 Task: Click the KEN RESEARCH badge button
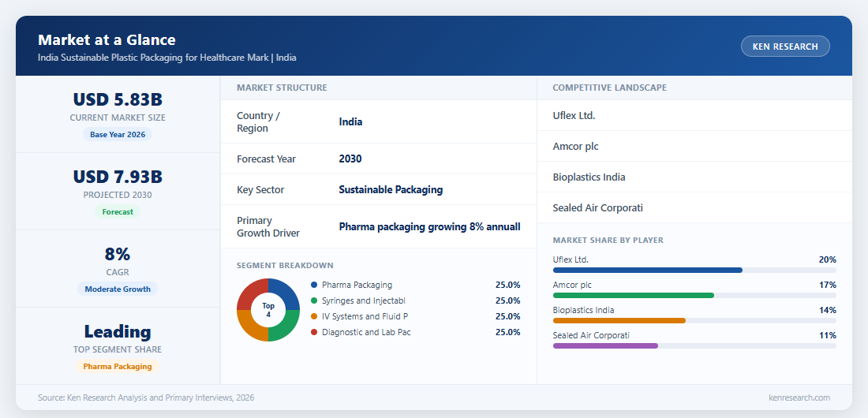785,47
